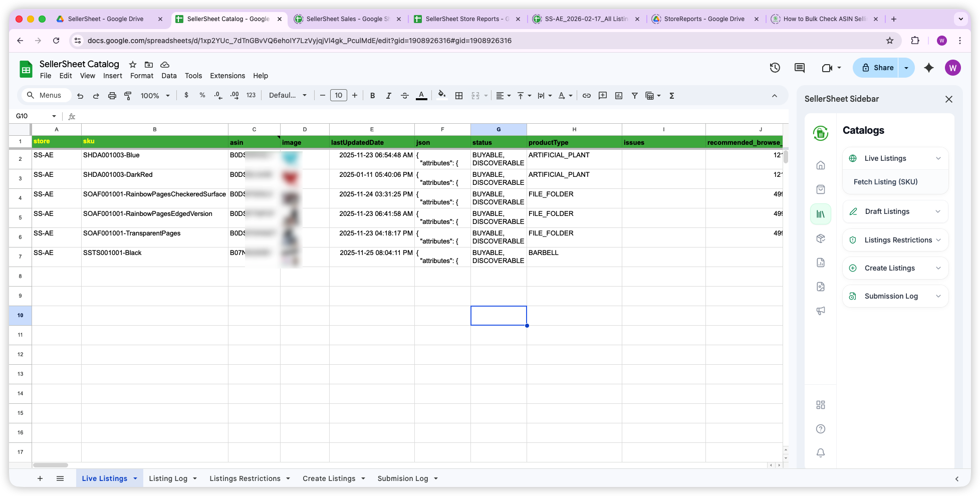Click the create filter icon in toolbar

[x=635, y=95]
